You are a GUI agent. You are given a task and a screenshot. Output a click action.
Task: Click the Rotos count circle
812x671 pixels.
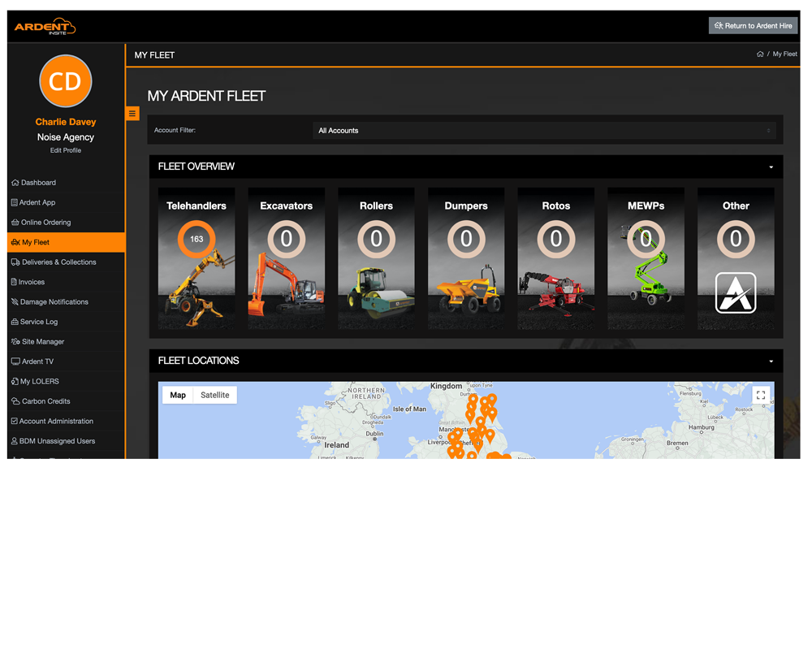[556, 239]
